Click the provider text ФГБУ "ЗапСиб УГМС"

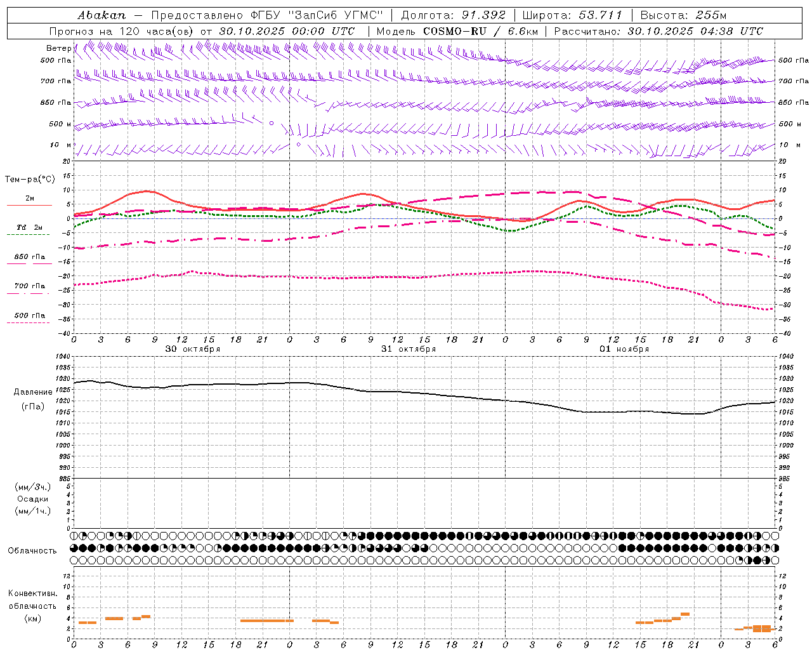click(x=318, y=15)
